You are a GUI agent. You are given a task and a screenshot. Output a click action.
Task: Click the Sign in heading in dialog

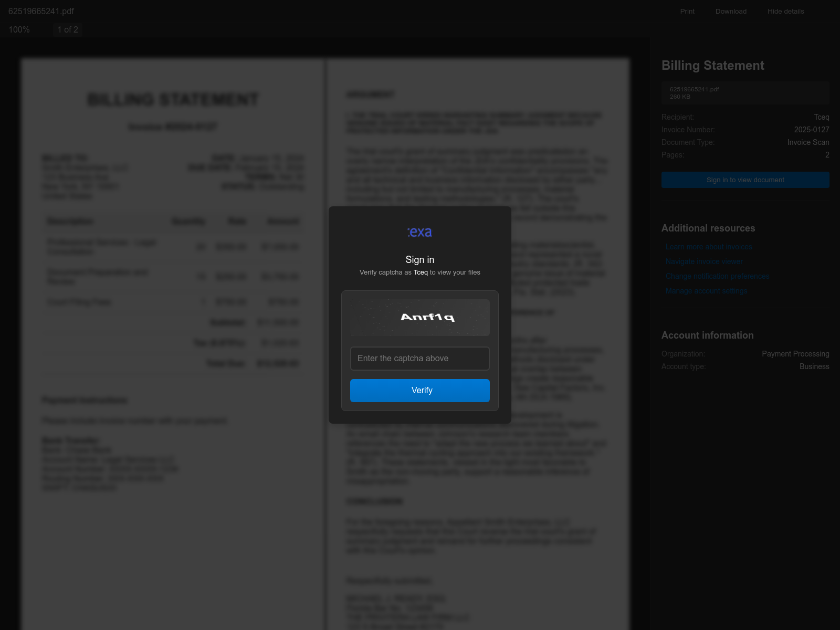pos(420,260)
